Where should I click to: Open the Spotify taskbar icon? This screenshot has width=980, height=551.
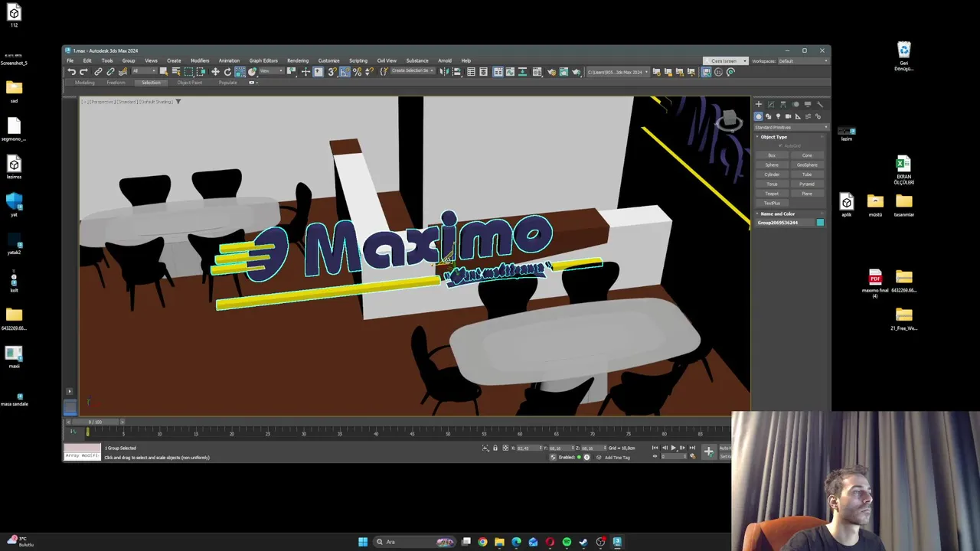[x=567, y=542]
